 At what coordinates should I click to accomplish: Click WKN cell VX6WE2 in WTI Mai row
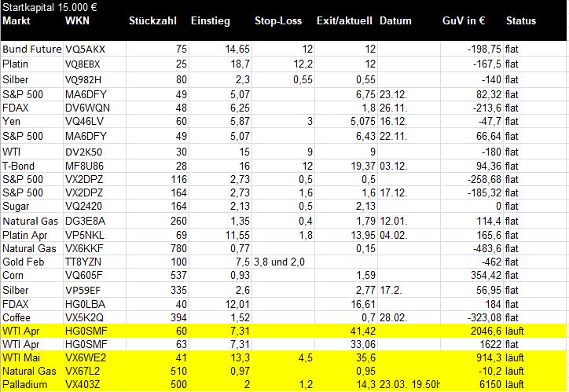tap(84, 357)
